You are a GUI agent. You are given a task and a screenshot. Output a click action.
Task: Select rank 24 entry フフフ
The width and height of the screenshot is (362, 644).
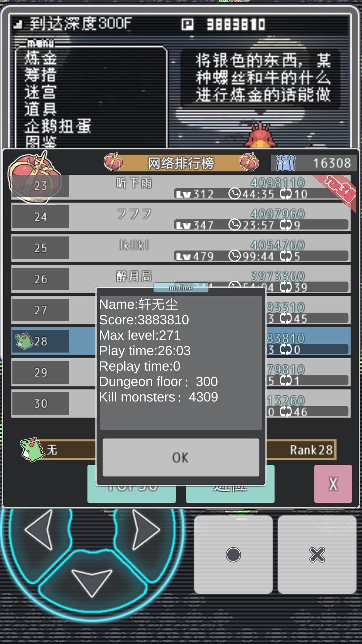[181, 217]
